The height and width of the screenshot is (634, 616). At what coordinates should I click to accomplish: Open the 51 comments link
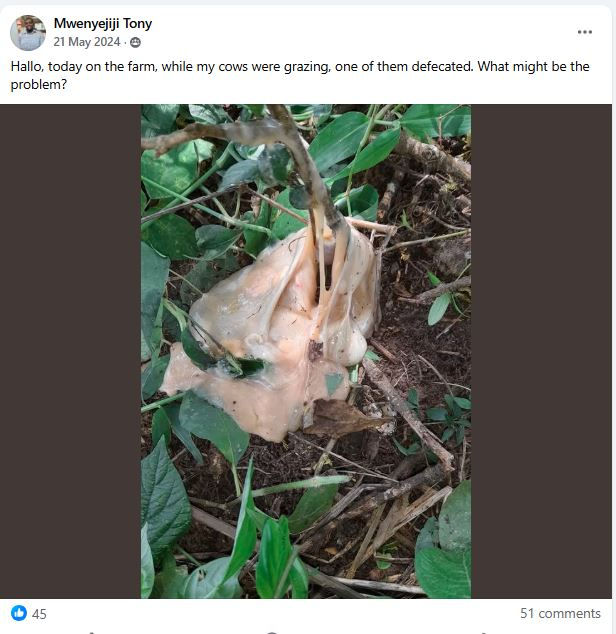pyautogui.click(x=560, y=613)
